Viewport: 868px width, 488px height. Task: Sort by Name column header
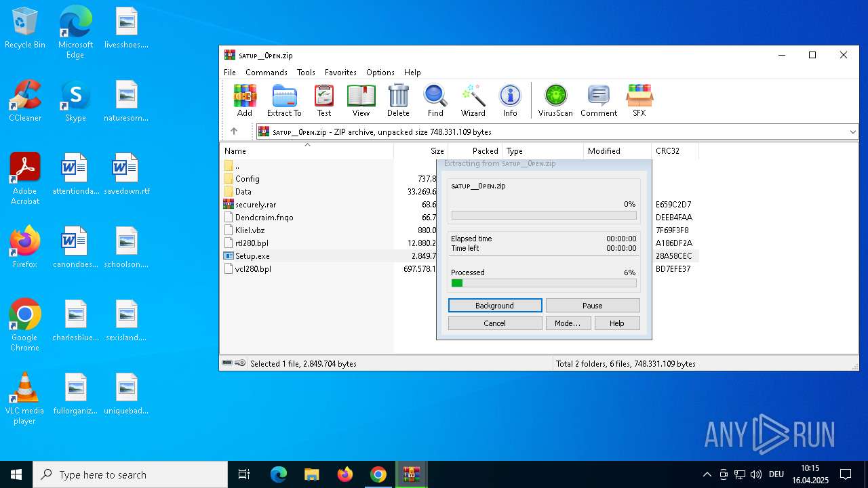pyautogui.click(x=307, y=151)
